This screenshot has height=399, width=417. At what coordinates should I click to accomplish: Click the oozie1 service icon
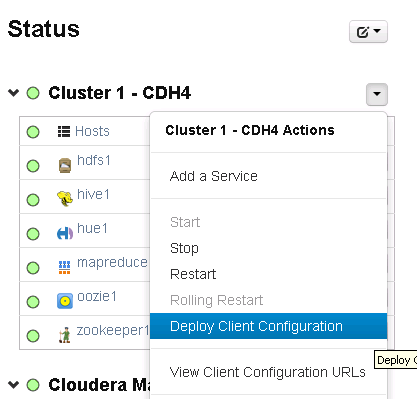click(x=65, y=301)
